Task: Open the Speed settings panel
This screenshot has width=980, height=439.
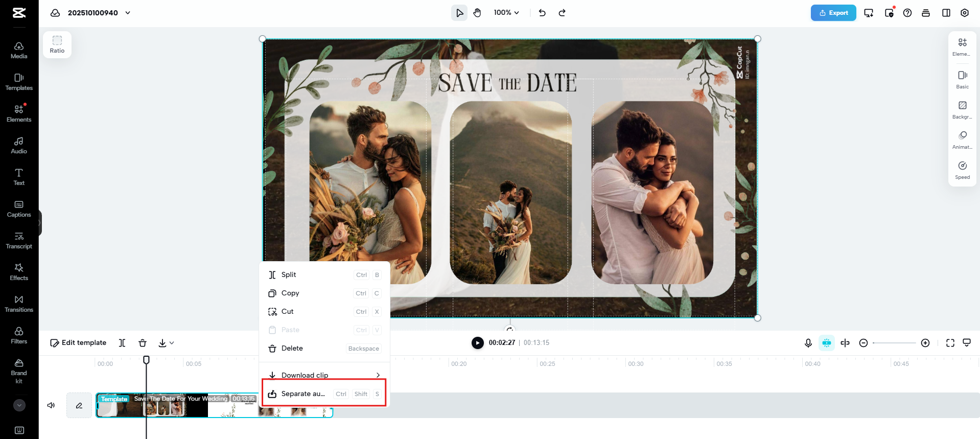Action: point(962,170)
